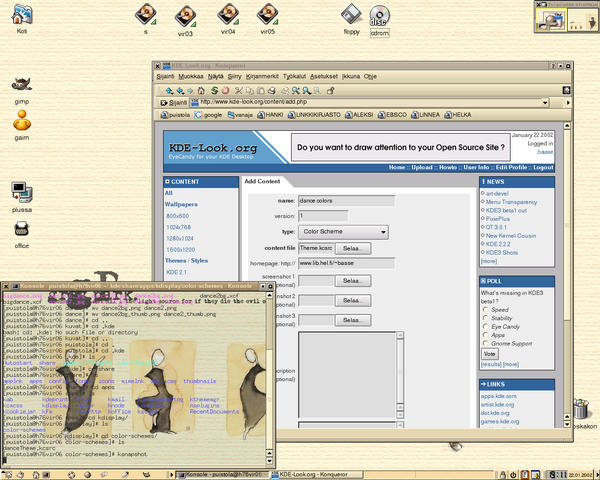Click the name field containing dance colors

(x=346, y=201)
